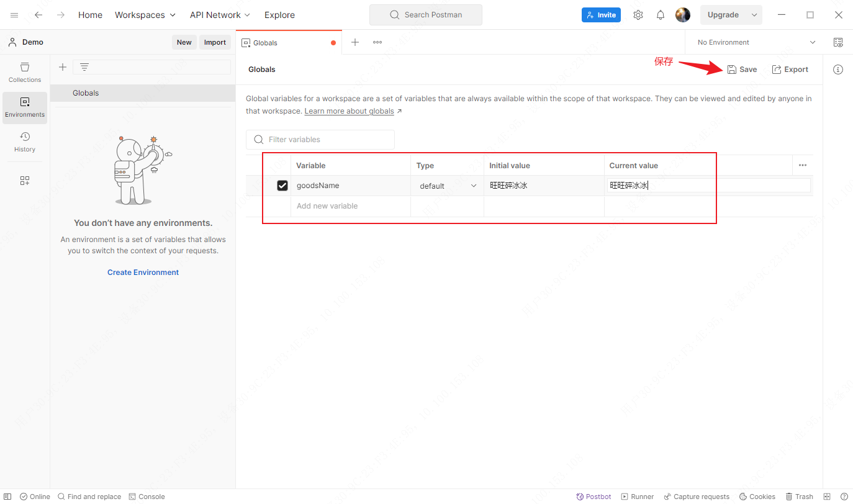Viewport: 853px width, 504px height.
Task: Open the Trash
Action: coord(800,497)
